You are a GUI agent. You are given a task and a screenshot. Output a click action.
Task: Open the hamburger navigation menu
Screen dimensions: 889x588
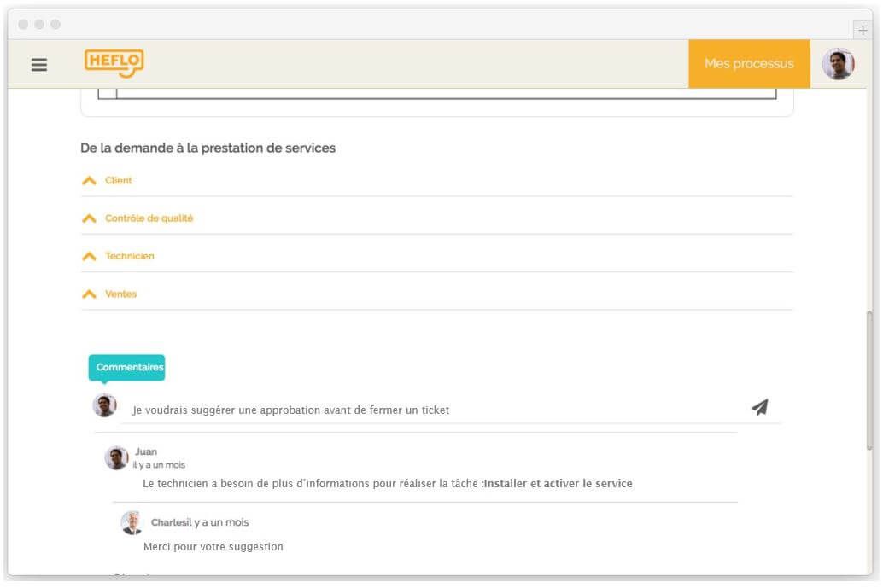(x=39, y=65)
